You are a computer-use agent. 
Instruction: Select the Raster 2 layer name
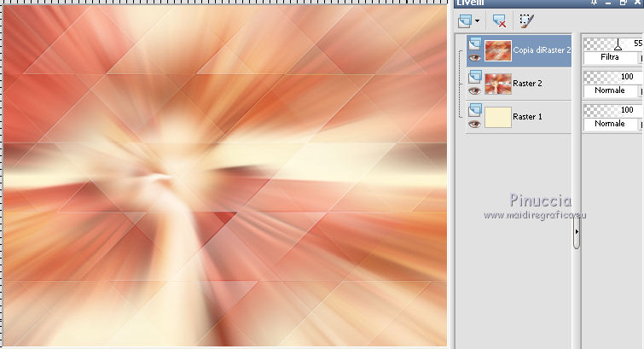click(x=527, y=84)
